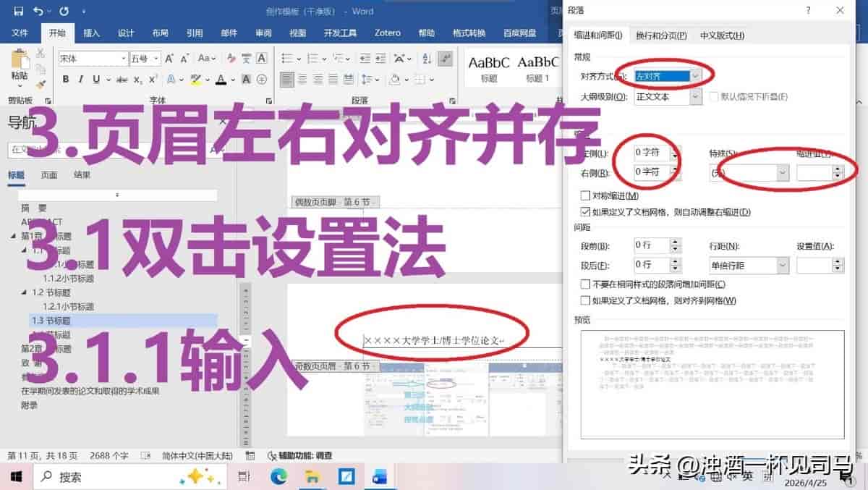Toggle show paragraph marks
Viewport: 868px width, 490px height.
point(446,59)
